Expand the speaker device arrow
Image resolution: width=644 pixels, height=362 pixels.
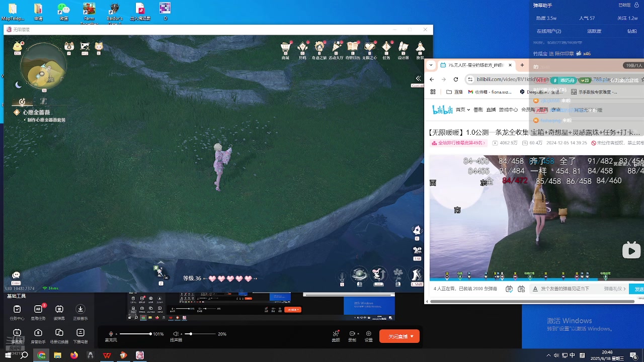(181, 334)
